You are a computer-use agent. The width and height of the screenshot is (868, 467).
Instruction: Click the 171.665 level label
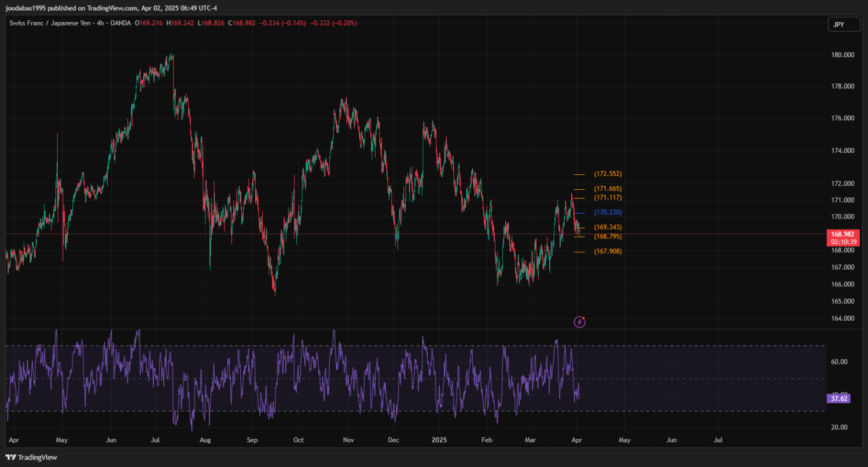click(x=608, y=189)
